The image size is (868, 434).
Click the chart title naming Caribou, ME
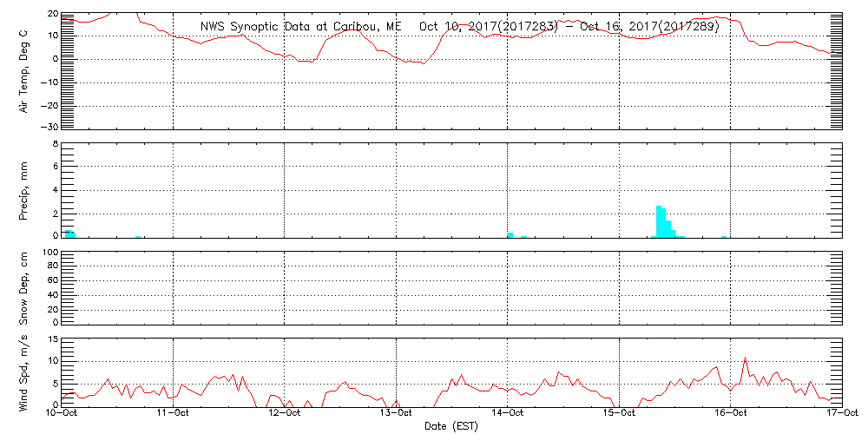coord(460,26)
